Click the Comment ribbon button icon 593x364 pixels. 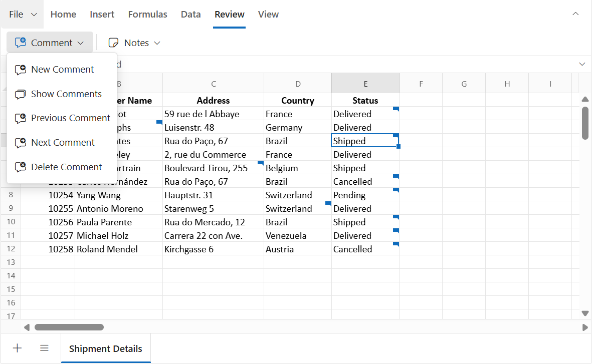[x=21, y=42]
